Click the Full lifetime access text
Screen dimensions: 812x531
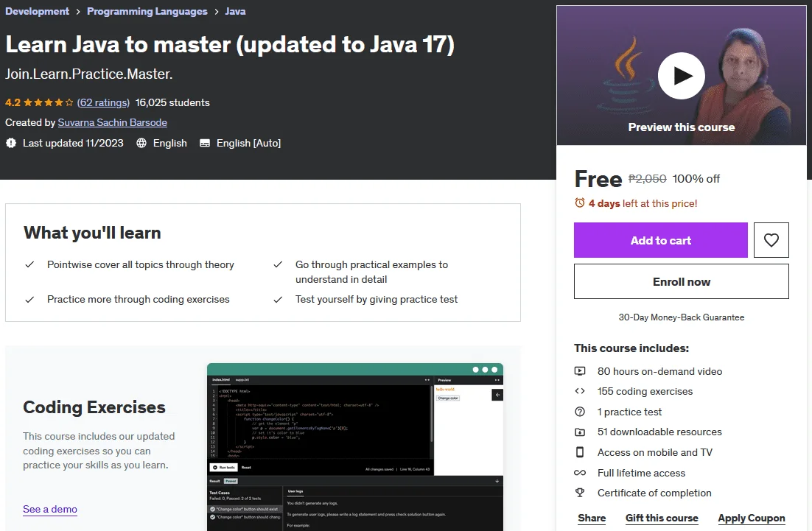point(641,473)
